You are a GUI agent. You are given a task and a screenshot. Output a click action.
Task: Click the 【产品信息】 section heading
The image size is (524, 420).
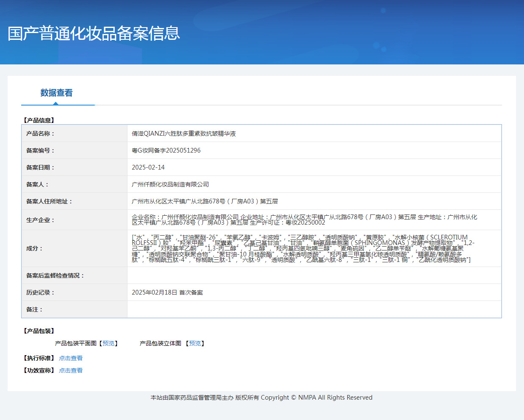pos(39,120)
